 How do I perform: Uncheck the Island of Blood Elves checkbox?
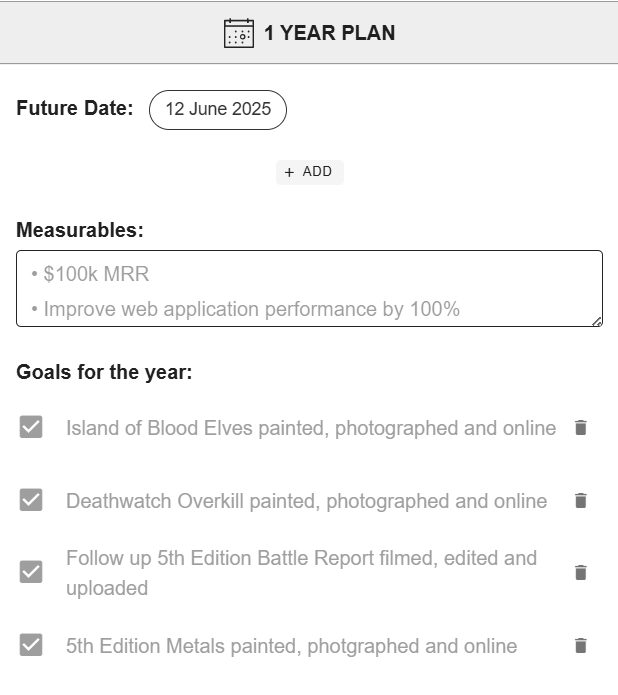(x=31, y=428)
